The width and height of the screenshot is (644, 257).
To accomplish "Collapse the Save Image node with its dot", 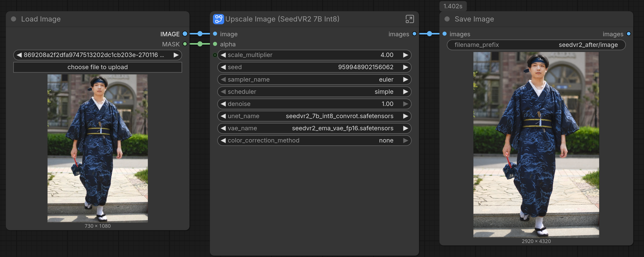I will click(447, 19).
